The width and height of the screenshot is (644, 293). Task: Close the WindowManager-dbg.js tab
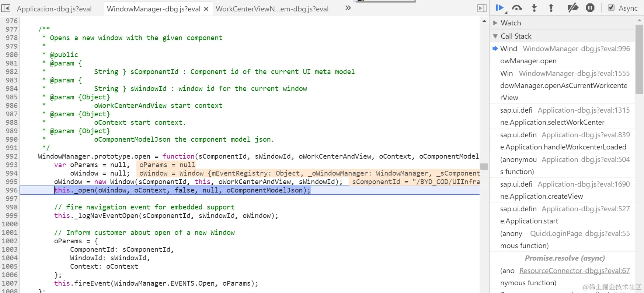click(x=206, y=9)
